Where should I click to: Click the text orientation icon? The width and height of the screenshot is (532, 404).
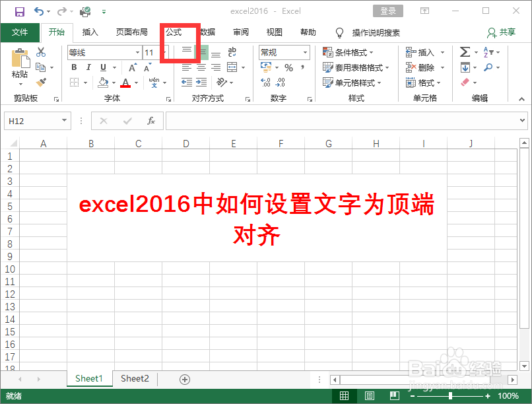click(x=222, y=82)
